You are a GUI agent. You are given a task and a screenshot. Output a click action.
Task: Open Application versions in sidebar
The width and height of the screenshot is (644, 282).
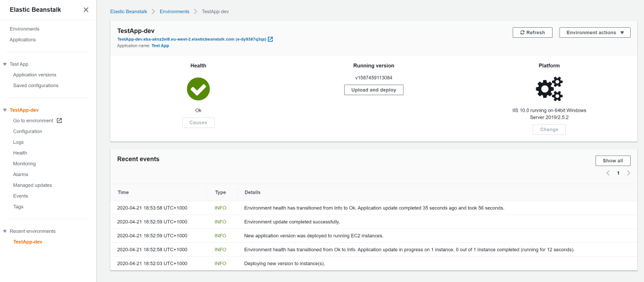click(x=35, y=74)
